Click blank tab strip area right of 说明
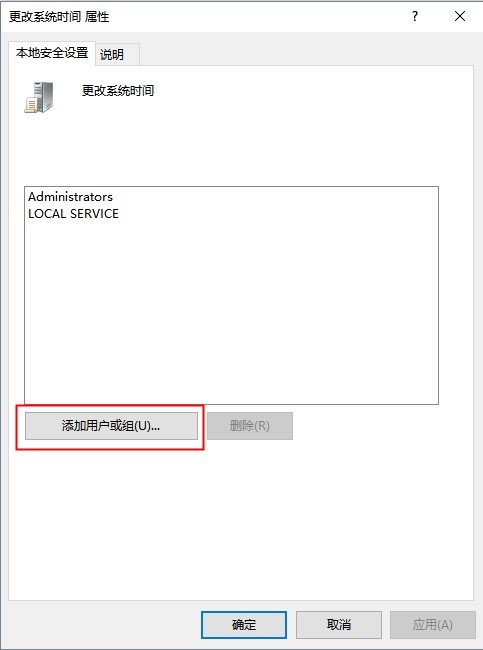This screenshot has height=650, width=483. [306, 54]
